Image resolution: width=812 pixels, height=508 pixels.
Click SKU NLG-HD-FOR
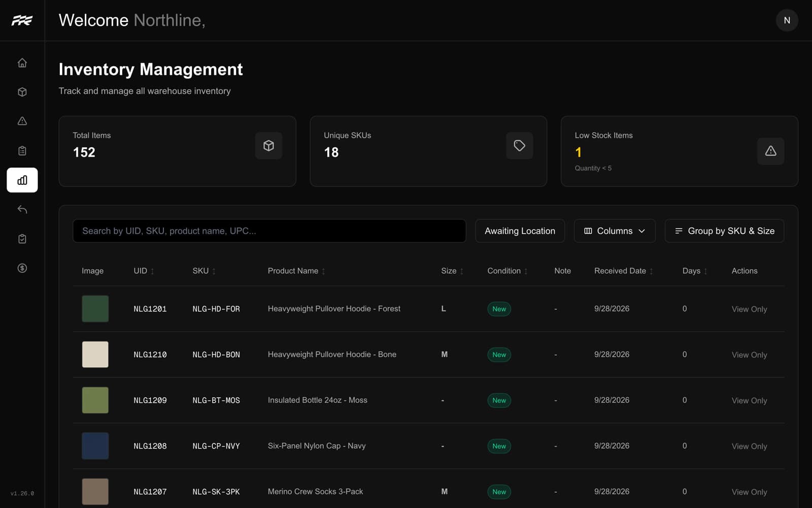(x=216, y=309)
